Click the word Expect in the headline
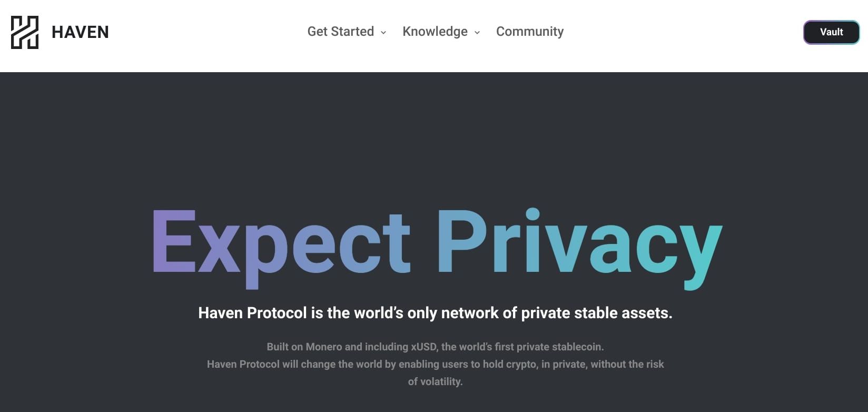 281,242
